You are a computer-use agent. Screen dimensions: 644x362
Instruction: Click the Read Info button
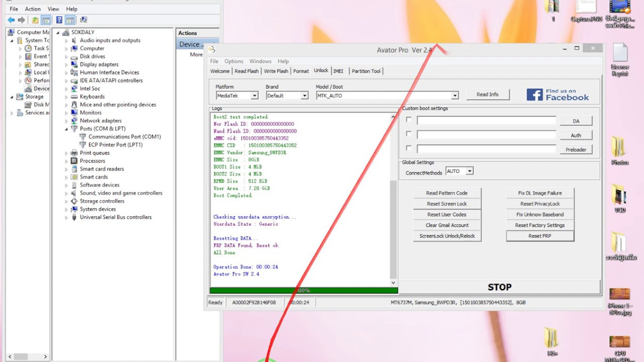(488, 95)
